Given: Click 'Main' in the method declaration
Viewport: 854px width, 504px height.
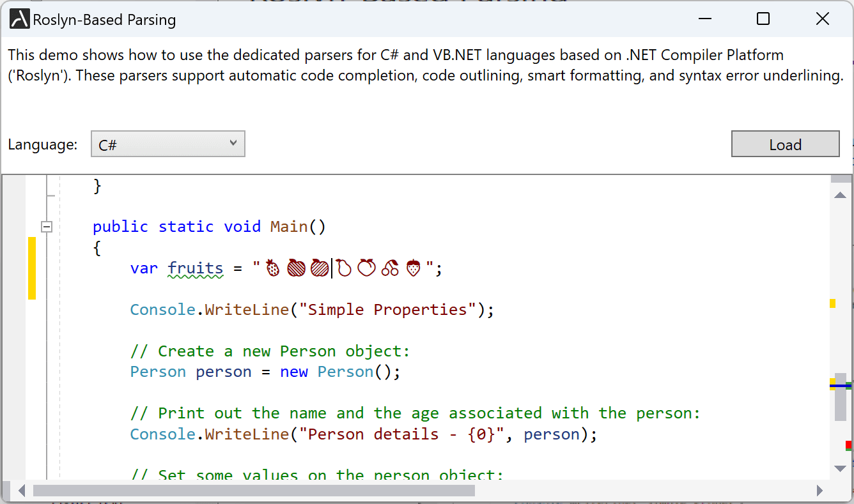Looking at the screenshot, I should point(289,226).
